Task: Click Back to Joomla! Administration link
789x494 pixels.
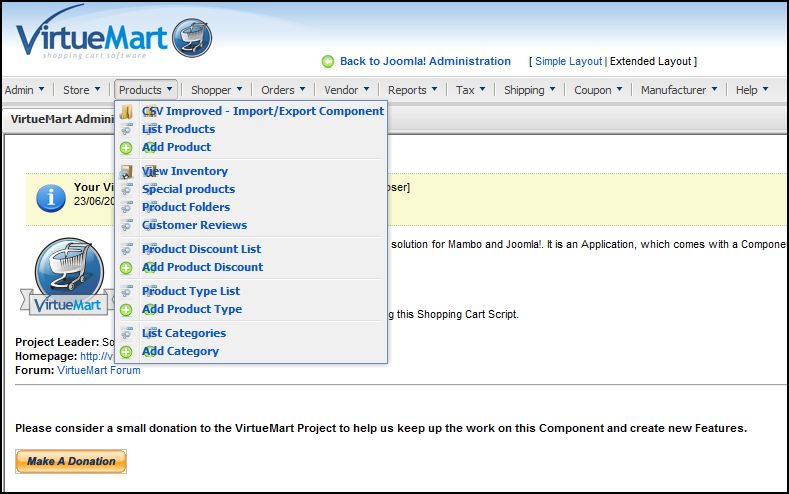Action: click(425, 61)
